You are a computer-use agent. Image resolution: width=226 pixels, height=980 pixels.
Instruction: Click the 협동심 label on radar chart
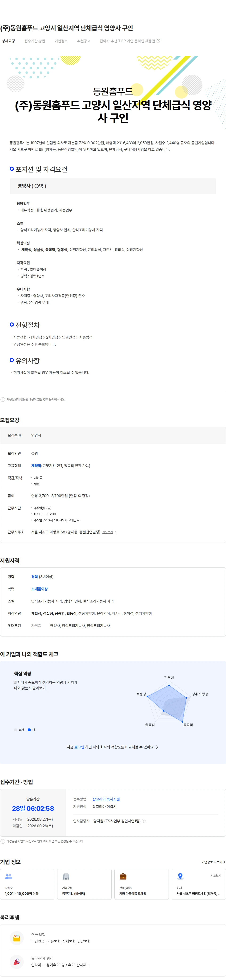tap(150, 725)
